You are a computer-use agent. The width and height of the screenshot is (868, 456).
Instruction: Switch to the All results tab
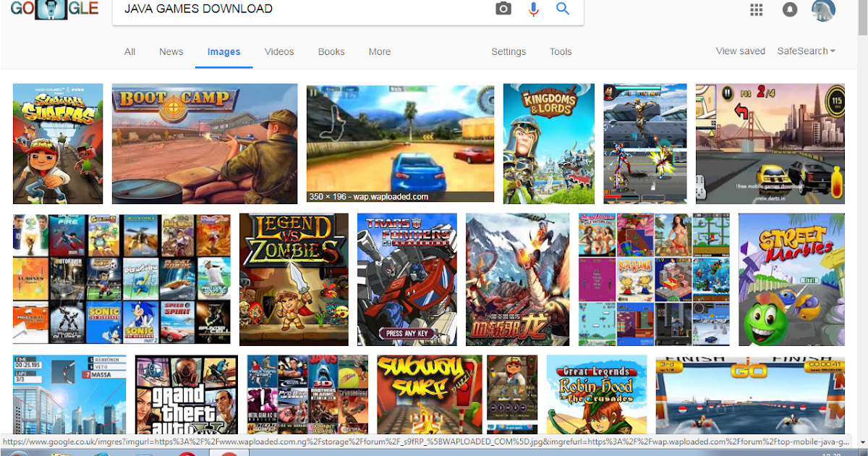pyautogui.click(x=129, y=51)
